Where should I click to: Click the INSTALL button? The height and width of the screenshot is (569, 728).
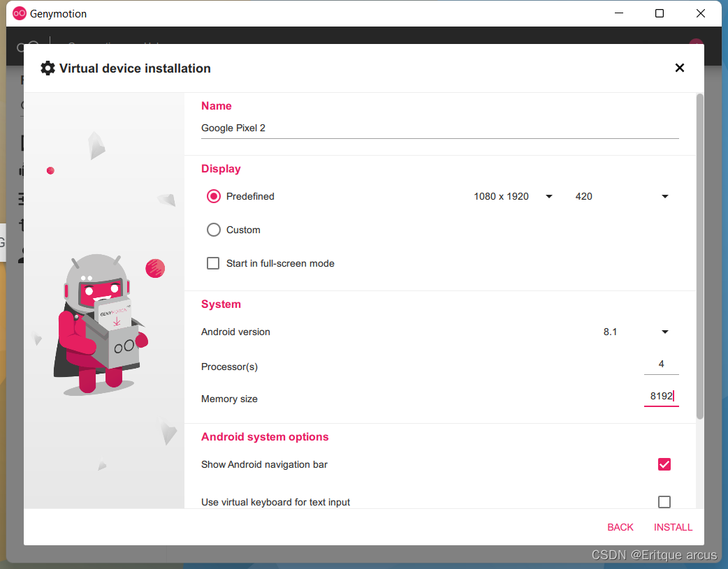click(x=673, y=527)
